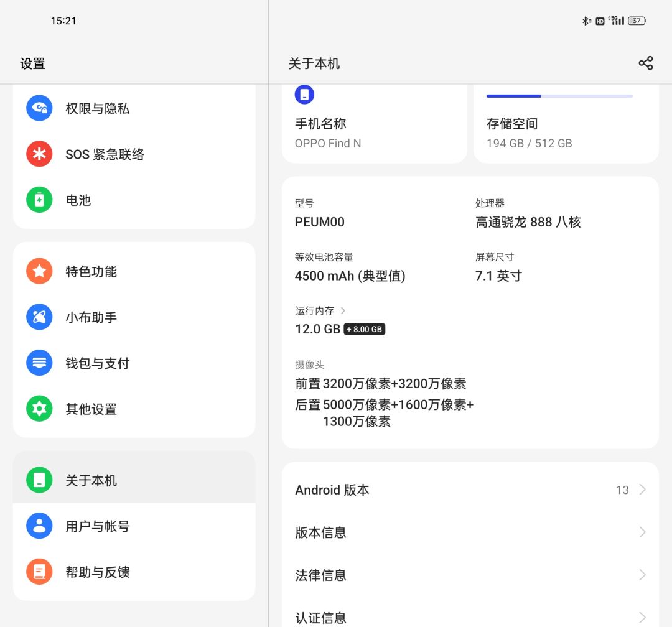Image resolution: width=672 pixels, height=627 pixels.
Task: Open the 权限与隐私 privacy icon
Action: (x=39, y=108)
